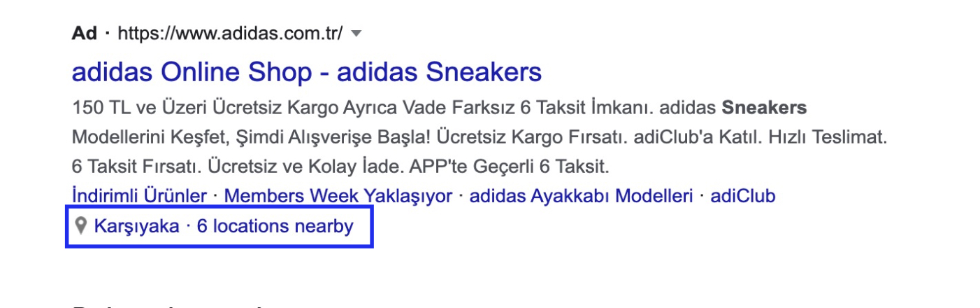The width and height of the screenshot is (980, 308).
Task: Open the adidas Online Shop headline link
Action: click(x=307, y=71)
